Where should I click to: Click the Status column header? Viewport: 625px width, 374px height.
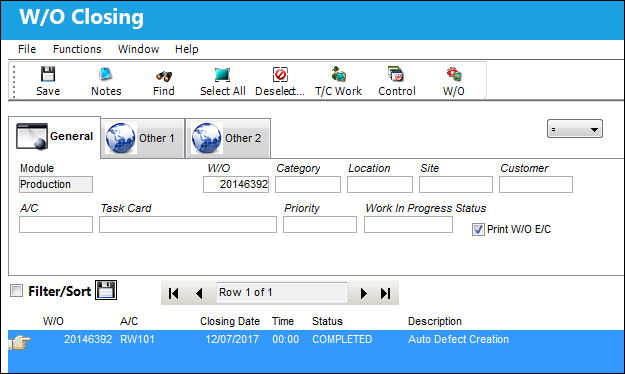pyautogui.click(x=327, y=321)
